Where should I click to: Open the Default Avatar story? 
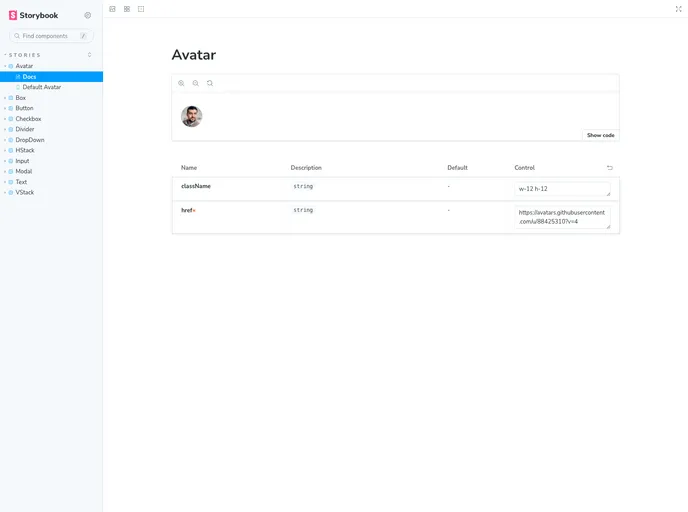click(x=41, y=87)
